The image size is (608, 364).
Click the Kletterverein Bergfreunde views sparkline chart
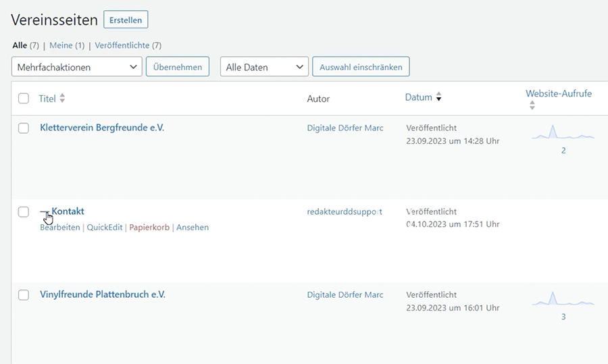coord(563,133)
